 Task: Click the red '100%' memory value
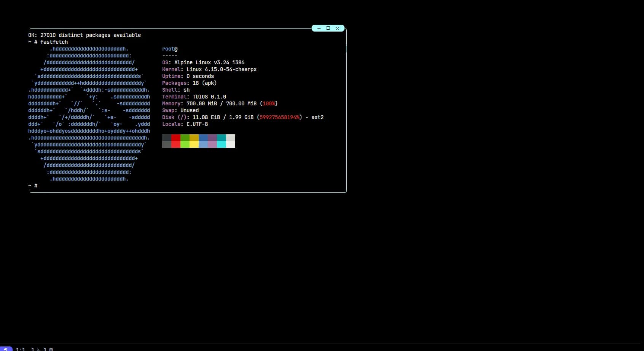coord(269,103)
